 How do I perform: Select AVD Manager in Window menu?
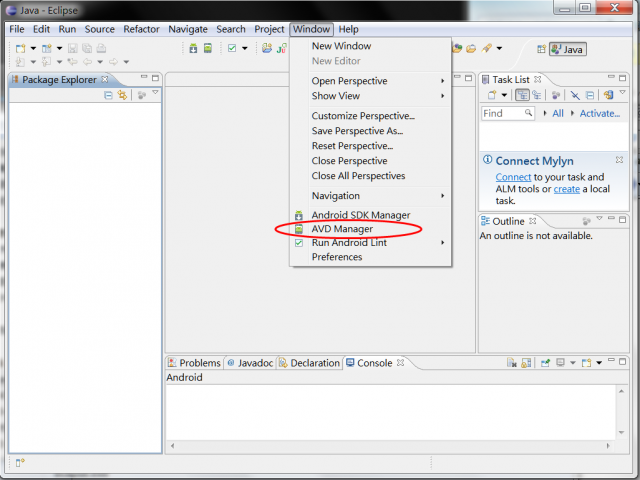pos(371,229)
